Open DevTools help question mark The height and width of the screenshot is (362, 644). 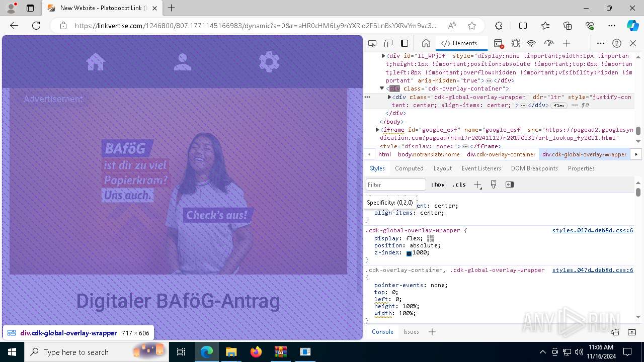[x=617, y=43]
